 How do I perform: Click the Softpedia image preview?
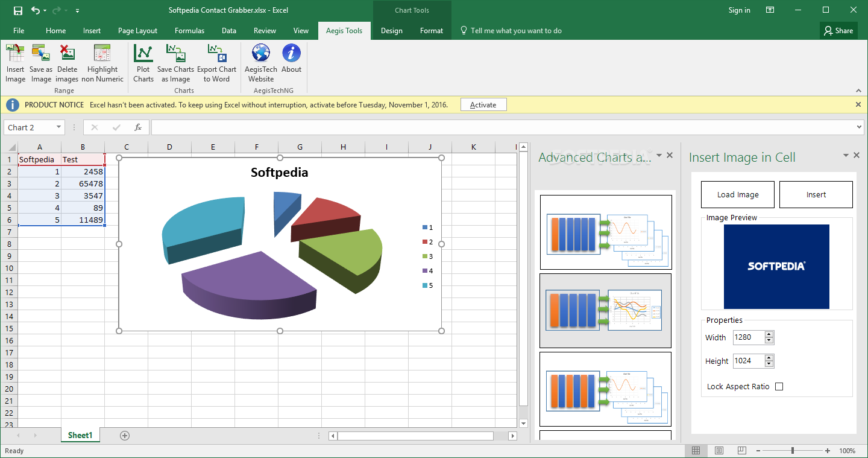click(x=776, y=266)
